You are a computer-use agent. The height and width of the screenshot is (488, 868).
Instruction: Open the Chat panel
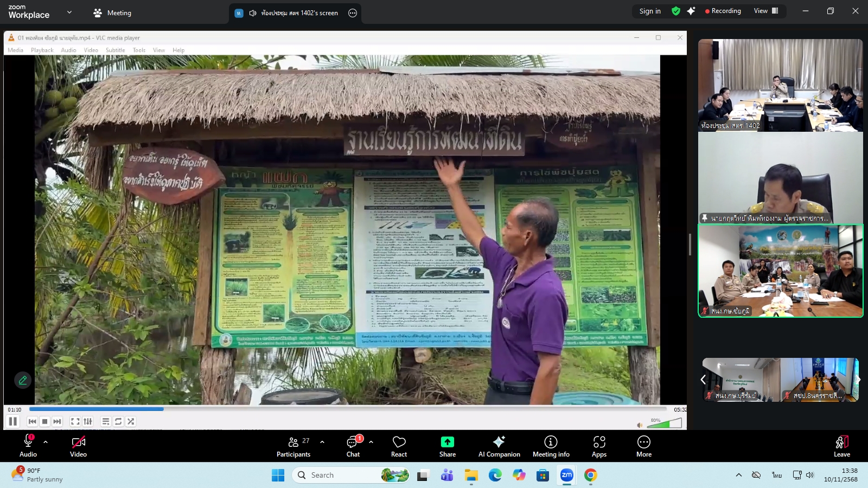[353, 446]
